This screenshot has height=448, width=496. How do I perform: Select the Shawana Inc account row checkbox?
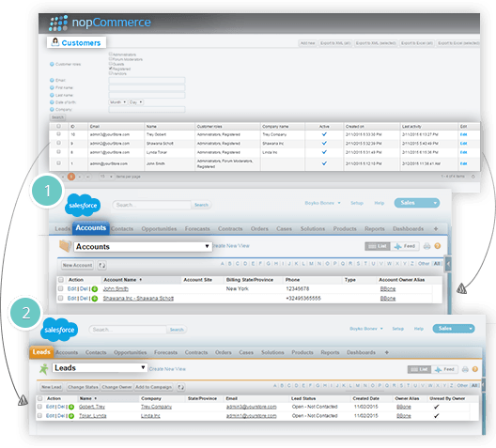tap(61, 298)
